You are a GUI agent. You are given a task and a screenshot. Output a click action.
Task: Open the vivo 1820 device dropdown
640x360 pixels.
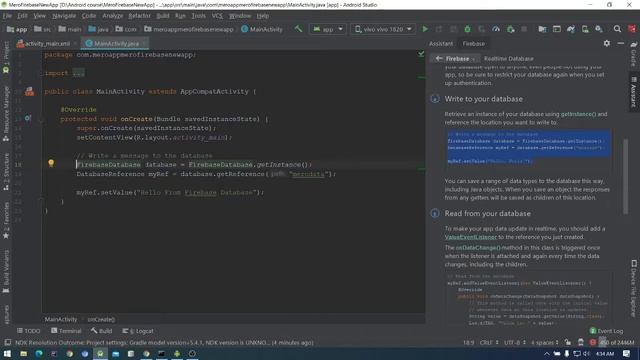pyautogui.click(x=383, y=29)
